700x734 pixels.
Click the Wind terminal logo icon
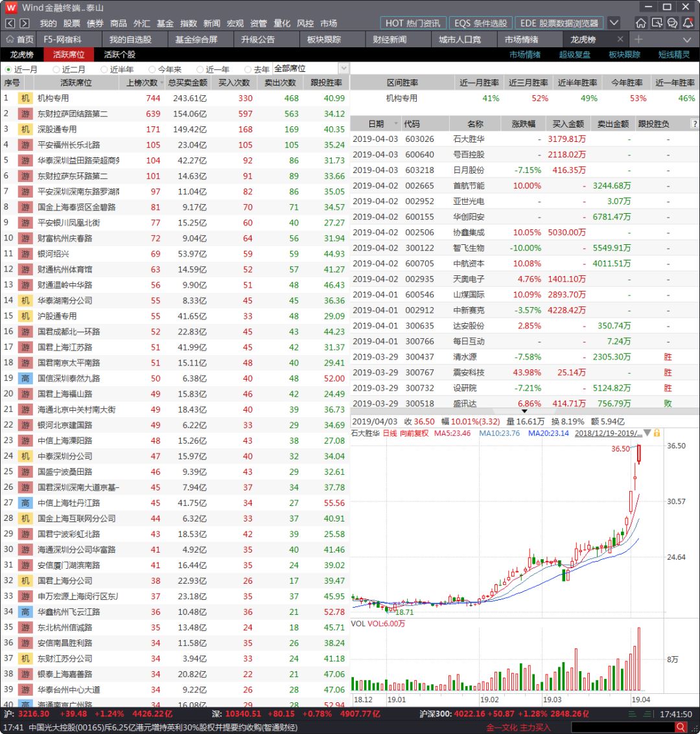[10, 8]
